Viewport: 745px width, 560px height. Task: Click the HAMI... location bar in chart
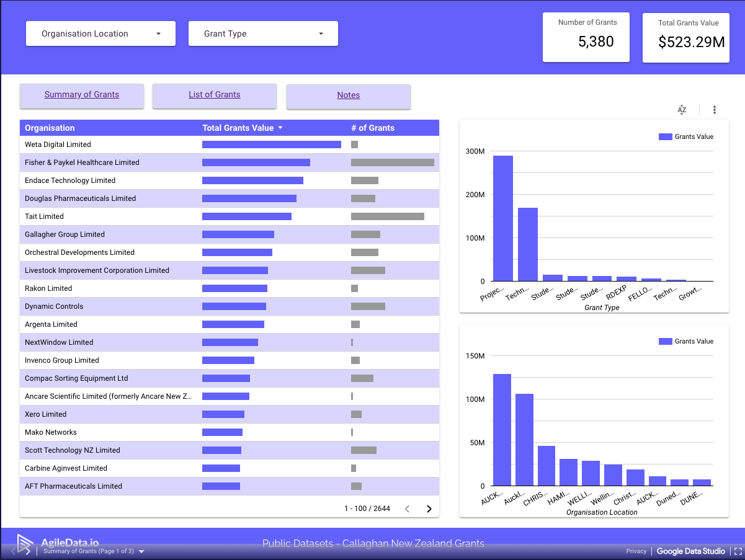568,473
